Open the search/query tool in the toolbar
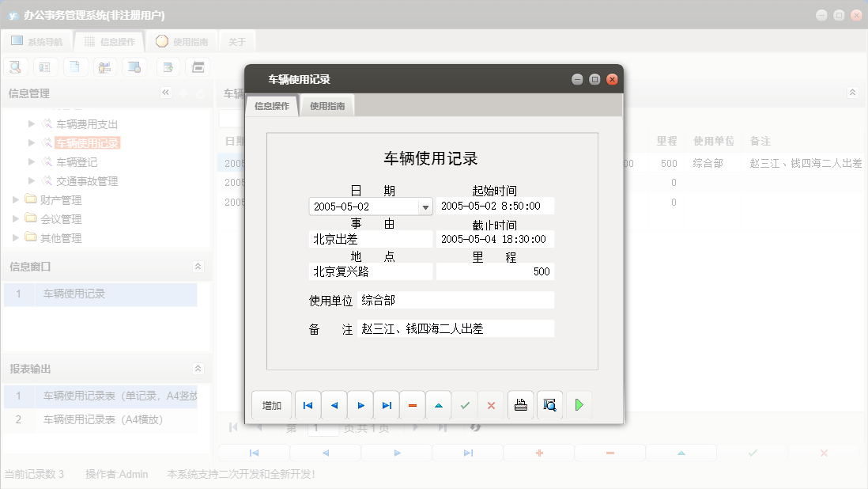Image resolution: width=868 pixels, height=489 pixels. point(15,66)
